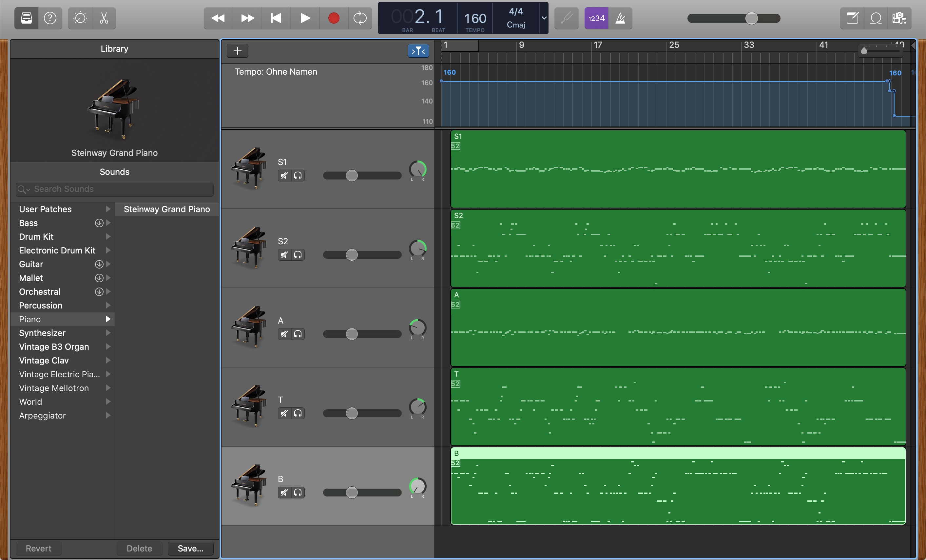Click the Quick Help question mark icon
Image resolution: width=926 pixels, height=560 pixels.
click(50, 18)
